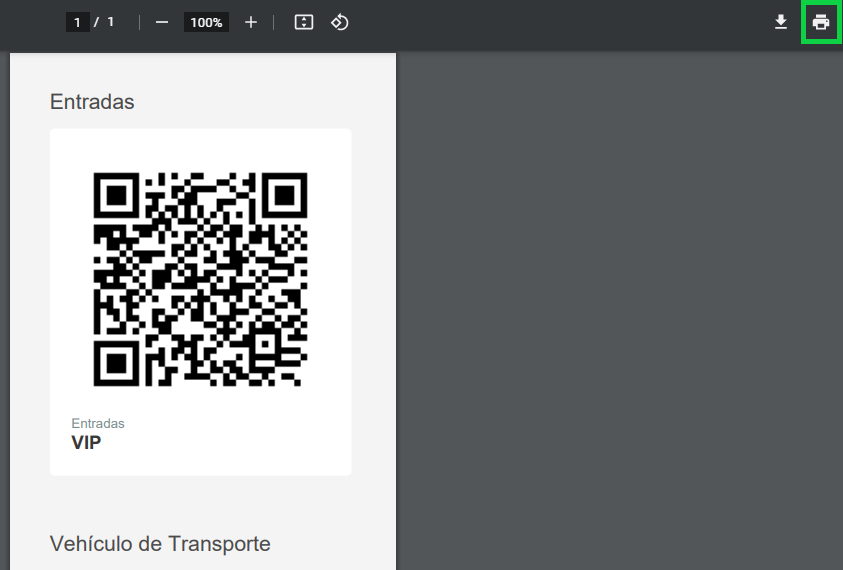Click the print icon in the PDF toolbar
The height and width of the screenshot is (570, 843).
[820, 22]
